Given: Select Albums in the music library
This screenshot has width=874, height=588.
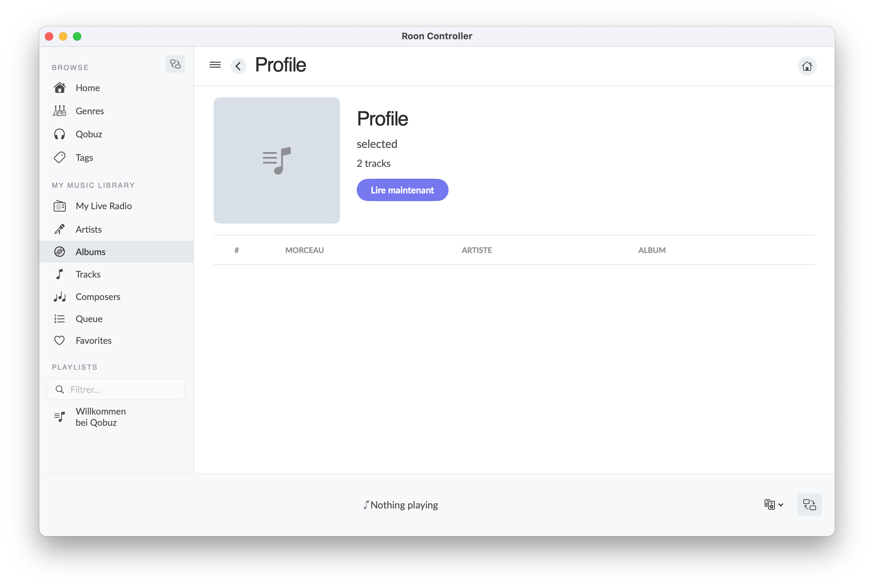Looking at the screenshot, I should (90, 252).
